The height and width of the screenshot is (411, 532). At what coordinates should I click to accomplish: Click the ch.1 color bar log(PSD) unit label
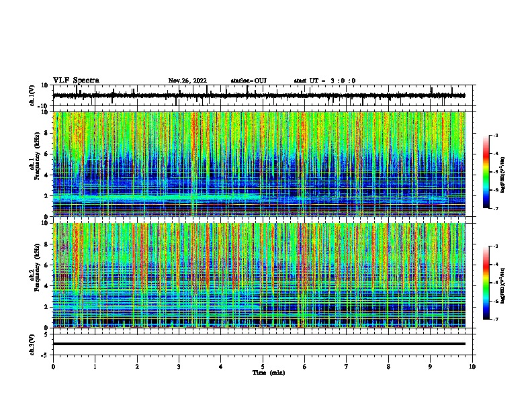[503, 175]
